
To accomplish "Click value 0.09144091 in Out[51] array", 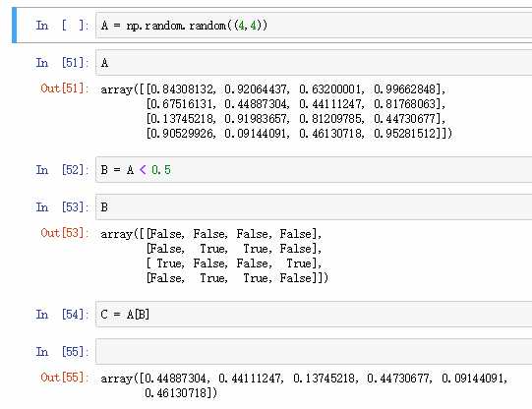I will tap(256, 134).
